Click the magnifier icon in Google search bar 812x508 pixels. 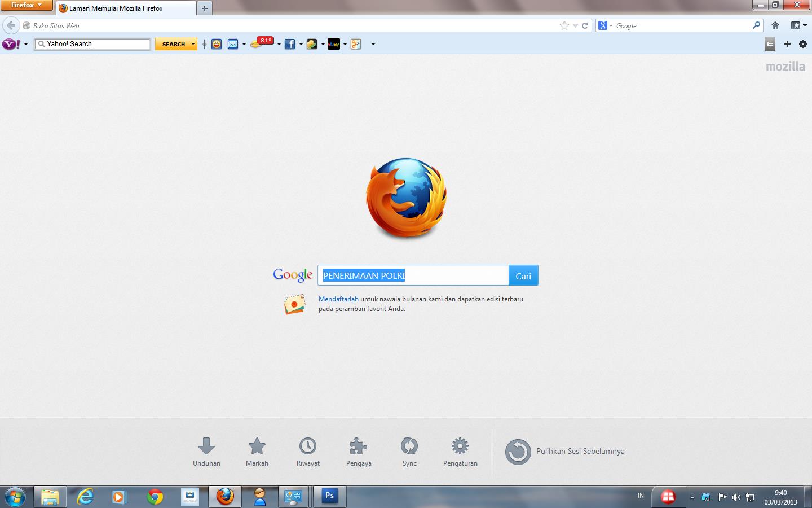(x=756, y=25)
